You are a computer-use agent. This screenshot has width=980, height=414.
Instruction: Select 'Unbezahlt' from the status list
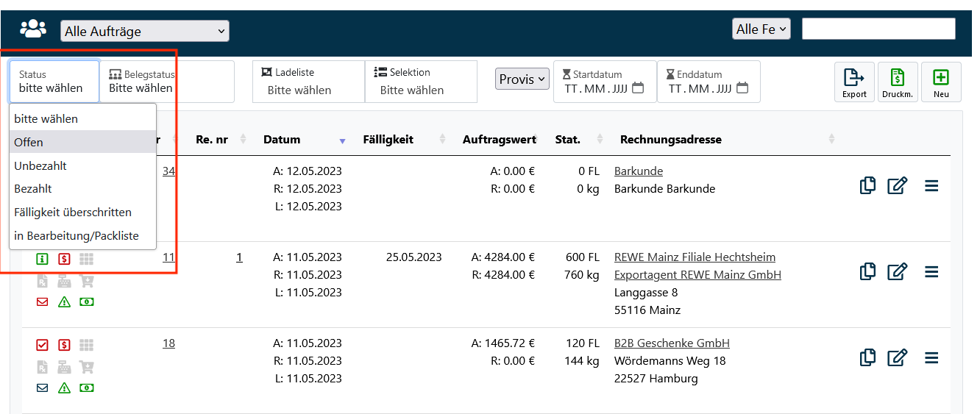click(x=40, y=165)
